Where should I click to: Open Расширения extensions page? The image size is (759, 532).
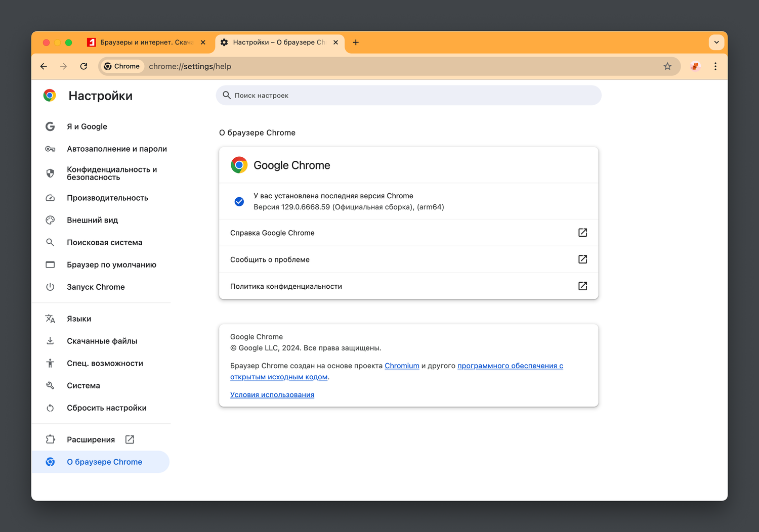[91, 439]
